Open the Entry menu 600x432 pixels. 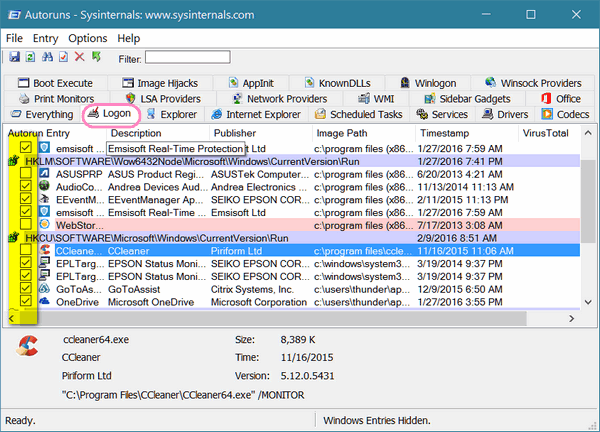46,38
